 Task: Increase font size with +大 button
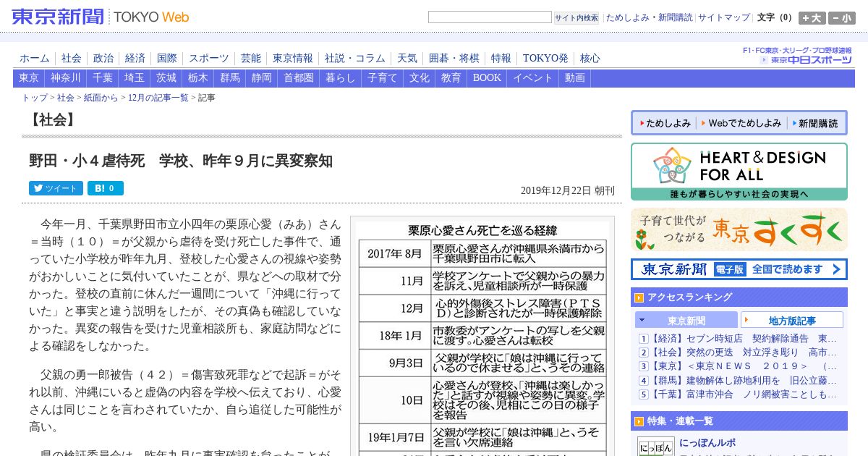tap(812, 18)
